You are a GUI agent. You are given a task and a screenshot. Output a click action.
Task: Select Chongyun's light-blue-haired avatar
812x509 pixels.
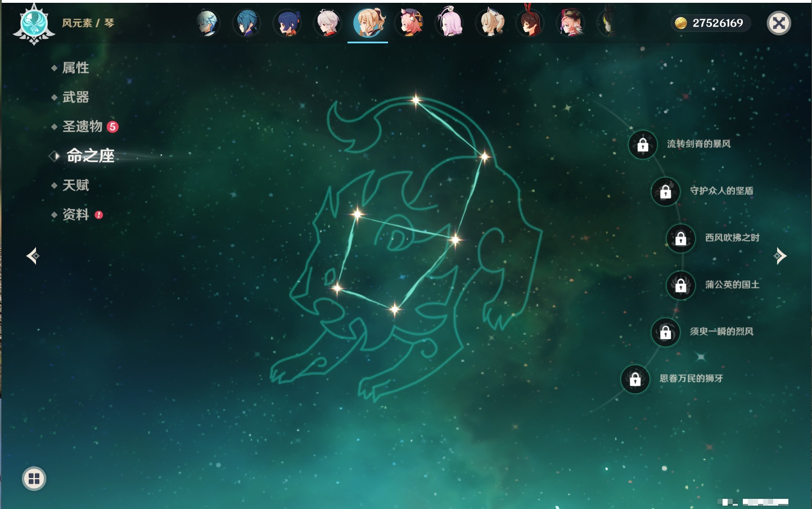tap(207, 24)
